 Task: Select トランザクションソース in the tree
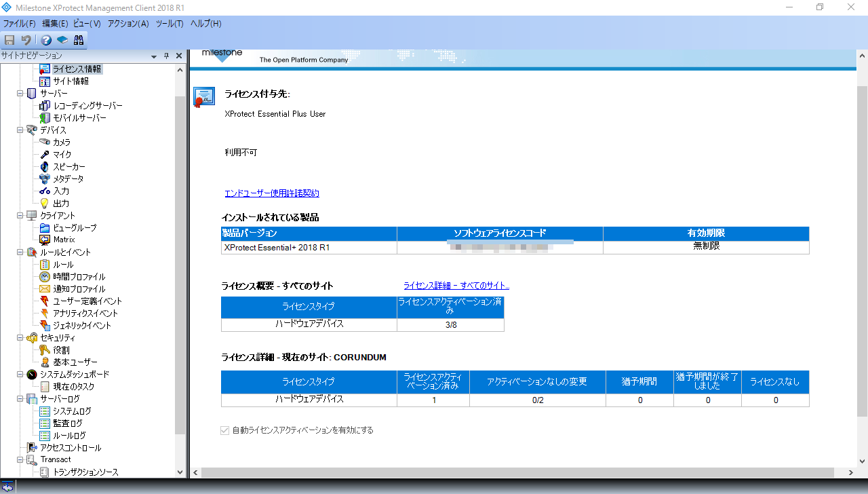[85, 472]
